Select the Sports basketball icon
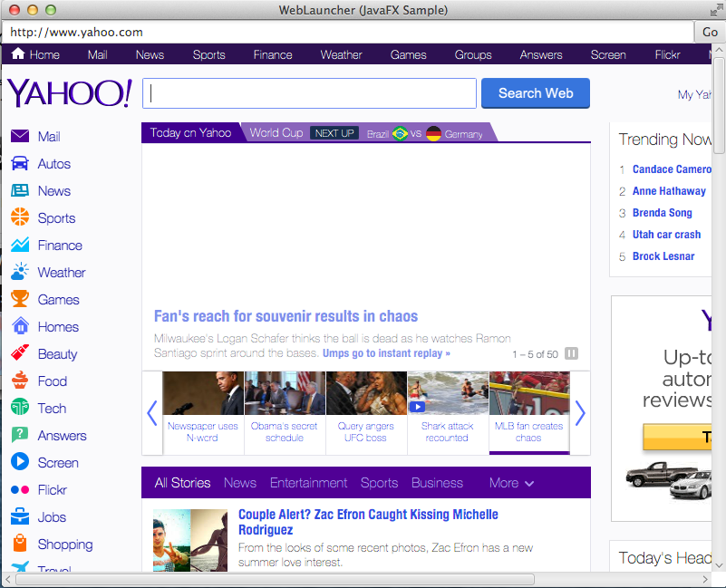The width and height of the screenshot is (726, 588). tap(20, 218)
